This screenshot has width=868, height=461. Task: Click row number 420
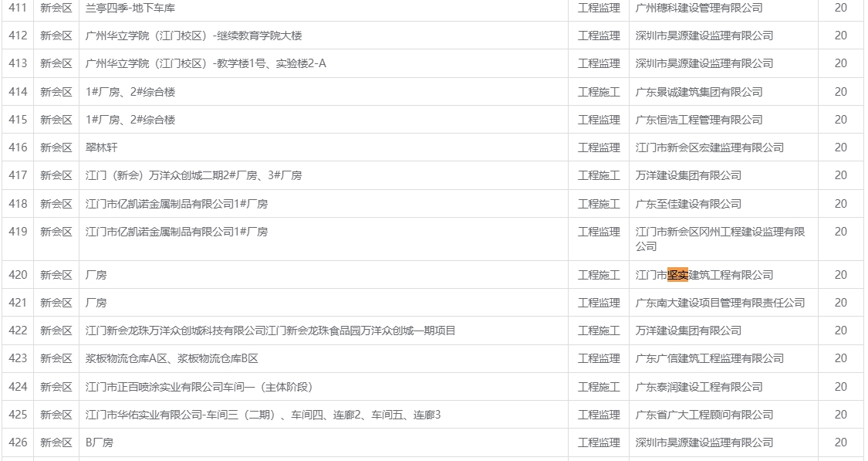tap(18, 275)
